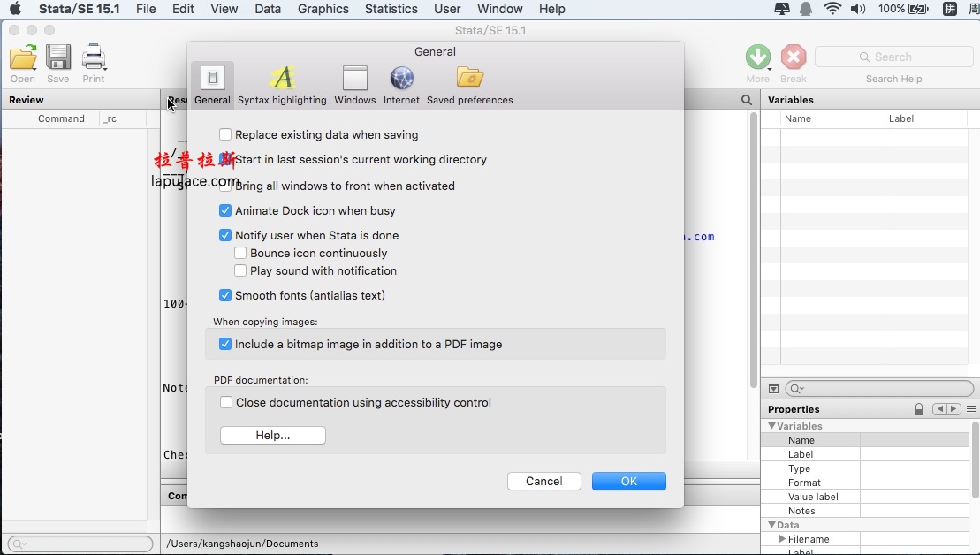Click the OK button
Viewport: 980px width, 555px height.
(629, 482)
